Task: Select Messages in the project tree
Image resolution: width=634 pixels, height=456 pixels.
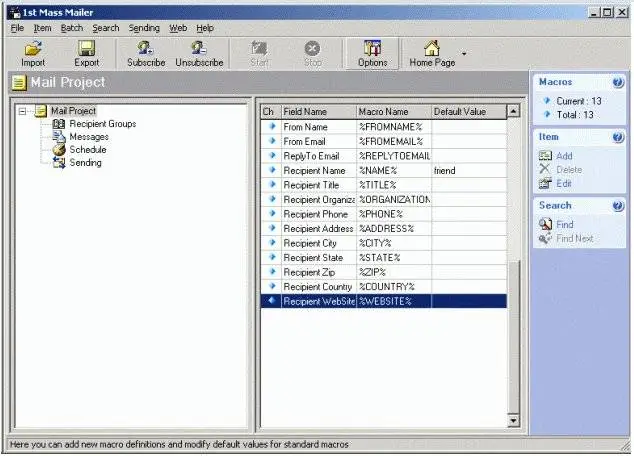Action: coord(89,137)
